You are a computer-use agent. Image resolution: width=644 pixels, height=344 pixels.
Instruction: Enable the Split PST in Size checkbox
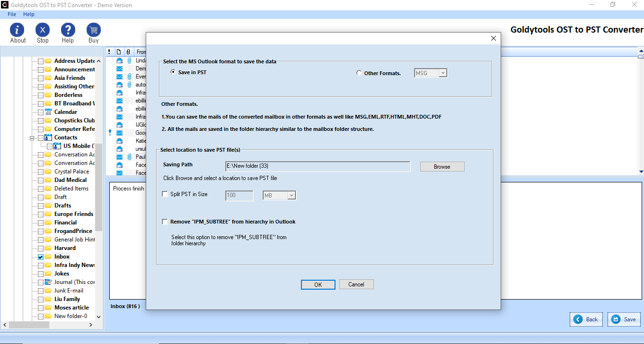pyautogui.click(x=165, y=194)
